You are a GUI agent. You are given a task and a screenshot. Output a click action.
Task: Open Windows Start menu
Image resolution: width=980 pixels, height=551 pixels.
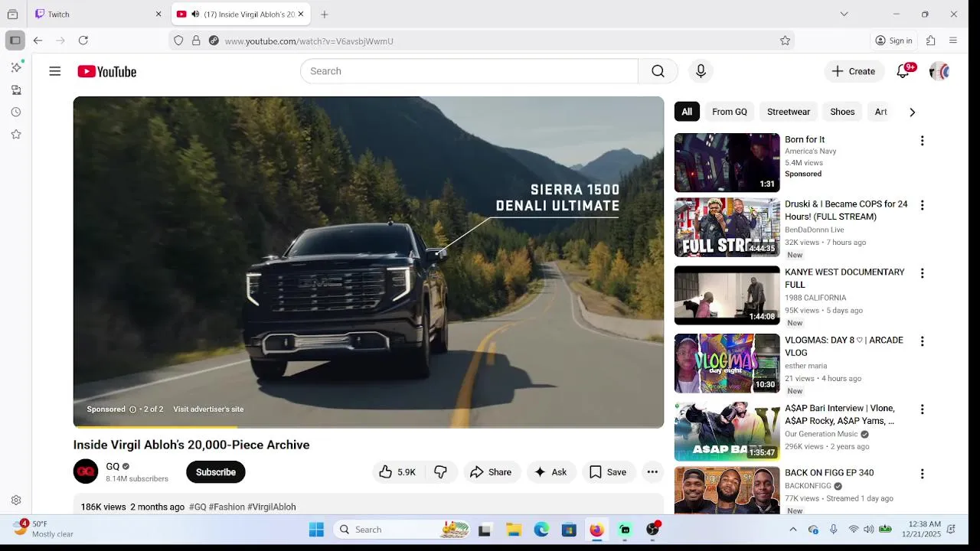coord(316,530)
